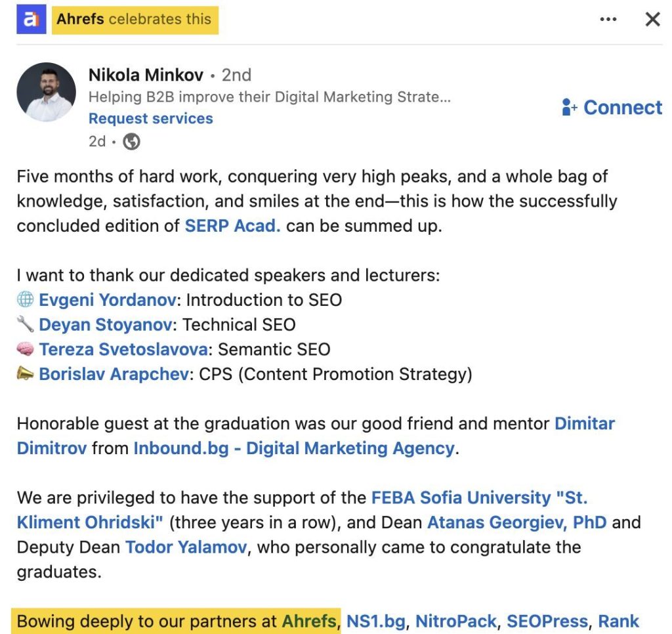Open the NitroPack partner link
672x634 pixels.
pos(455,621)
